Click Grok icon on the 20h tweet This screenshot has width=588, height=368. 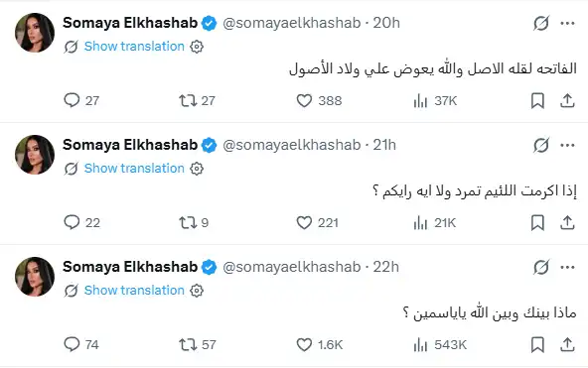click(x=541, y=23)
